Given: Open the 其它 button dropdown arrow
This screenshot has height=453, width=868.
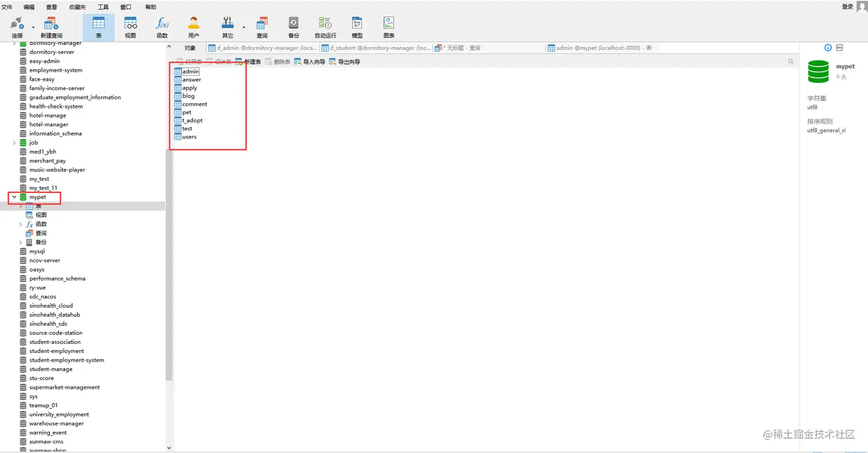Looking at the screenshot, I should [x=244, y=27].
